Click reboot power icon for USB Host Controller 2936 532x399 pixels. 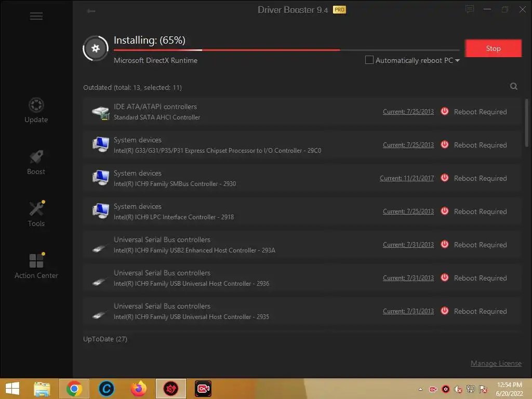click(x=445, y=277)
